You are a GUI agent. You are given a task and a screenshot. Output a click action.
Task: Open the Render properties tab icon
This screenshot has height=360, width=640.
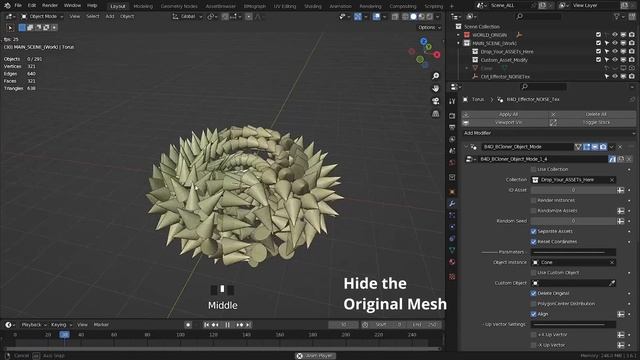coord(452,116)
